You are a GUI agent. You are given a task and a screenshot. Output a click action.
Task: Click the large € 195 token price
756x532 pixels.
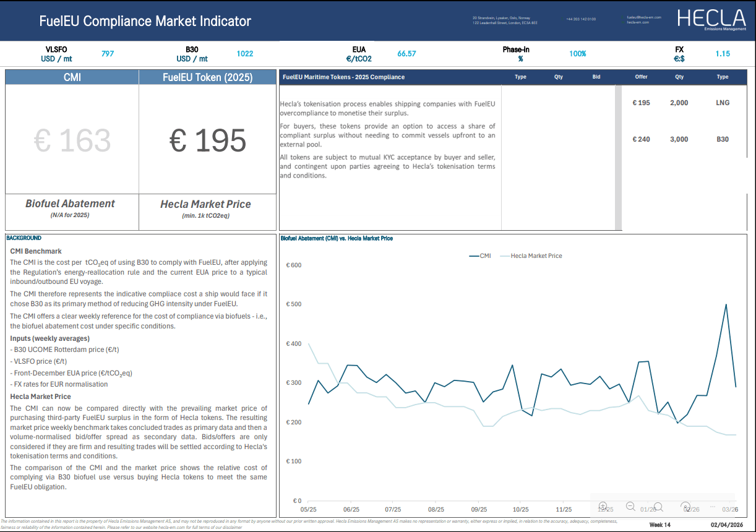pos(208,141)
